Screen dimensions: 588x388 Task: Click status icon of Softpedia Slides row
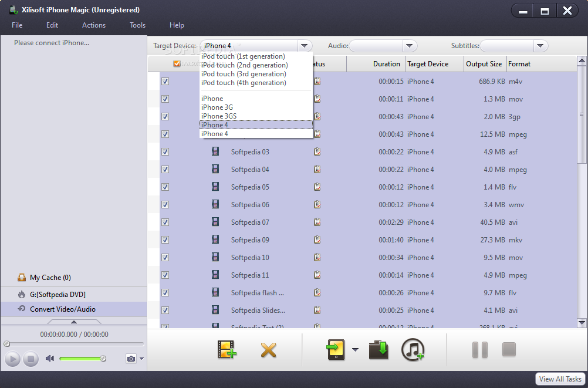[317, 311]
